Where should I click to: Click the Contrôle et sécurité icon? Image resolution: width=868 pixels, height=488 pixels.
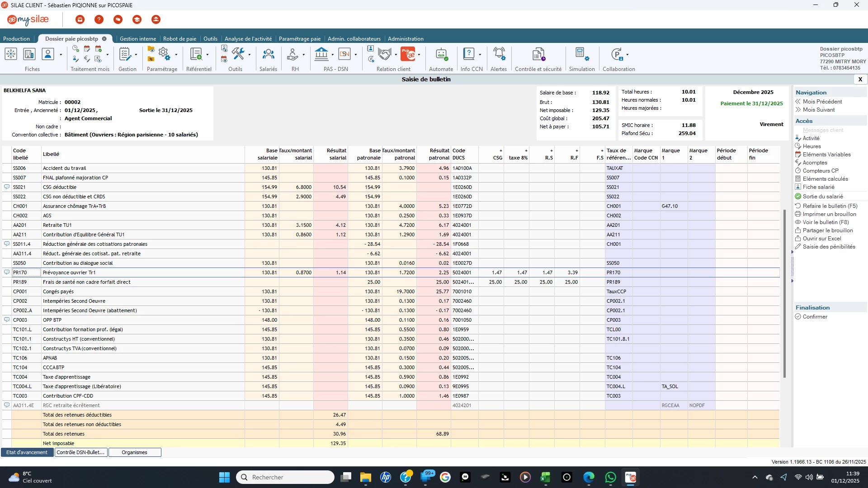[x=538, y=55]
